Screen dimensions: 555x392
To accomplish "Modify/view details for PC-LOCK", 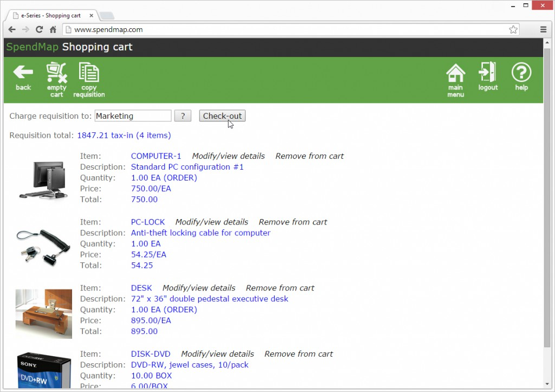I will pyautogui.click(x=212, y=222).
